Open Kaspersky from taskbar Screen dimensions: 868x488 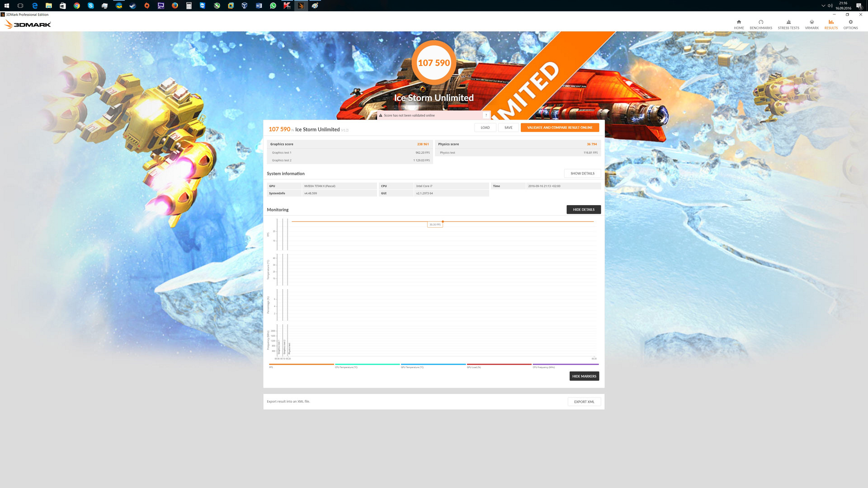tap(287, 5)
